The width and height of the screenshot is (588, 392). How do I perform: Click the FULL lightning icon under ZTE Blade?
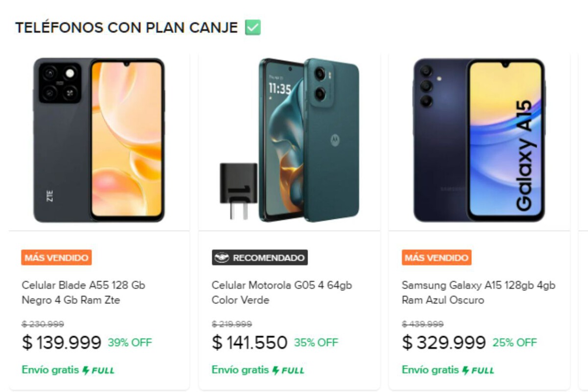[x=86, y=370]
